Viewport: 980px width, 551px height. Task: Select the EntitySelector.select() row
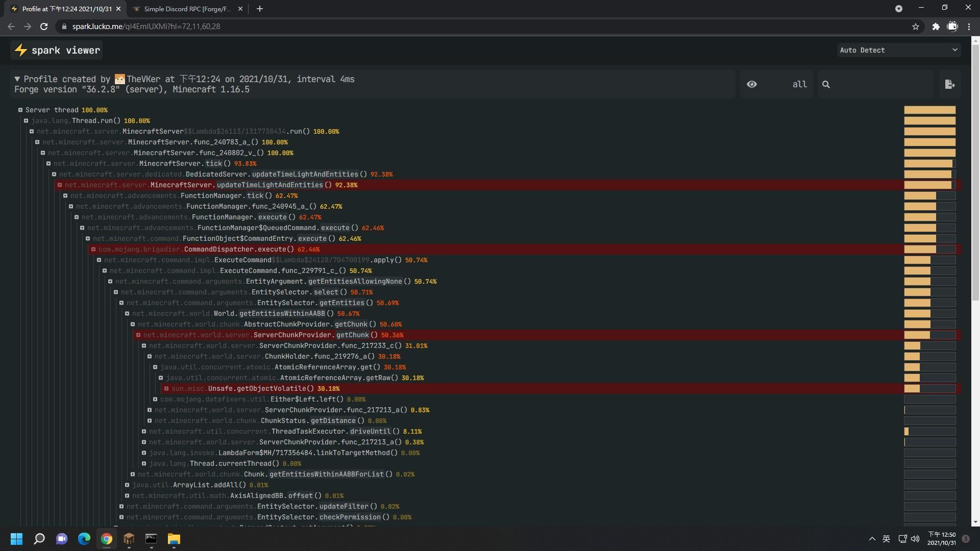[536, 292]
